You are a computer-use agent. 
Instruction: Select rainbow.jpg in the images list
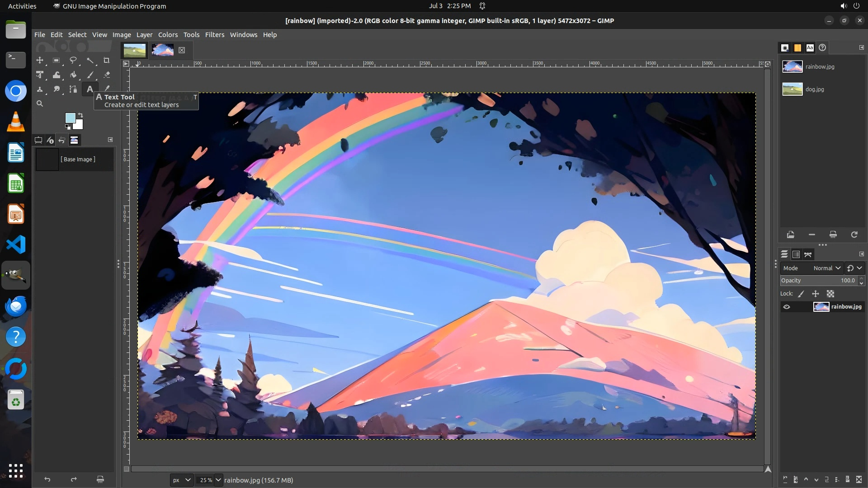point(819,67)
